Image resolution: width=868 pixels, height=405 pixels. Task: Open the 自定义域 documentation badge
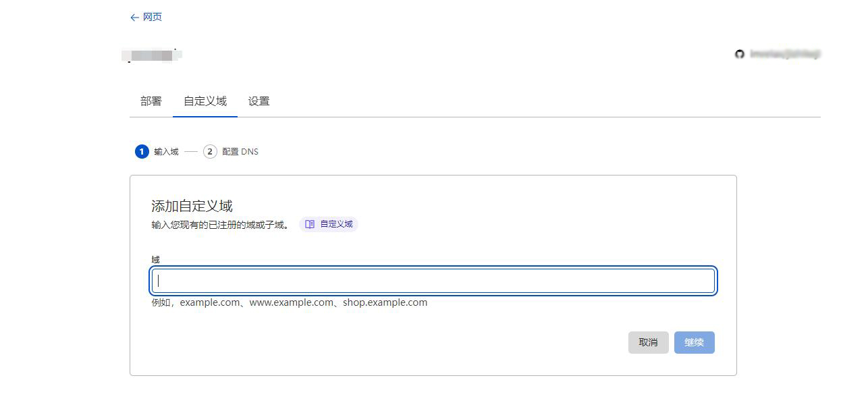tap(329, 224)
